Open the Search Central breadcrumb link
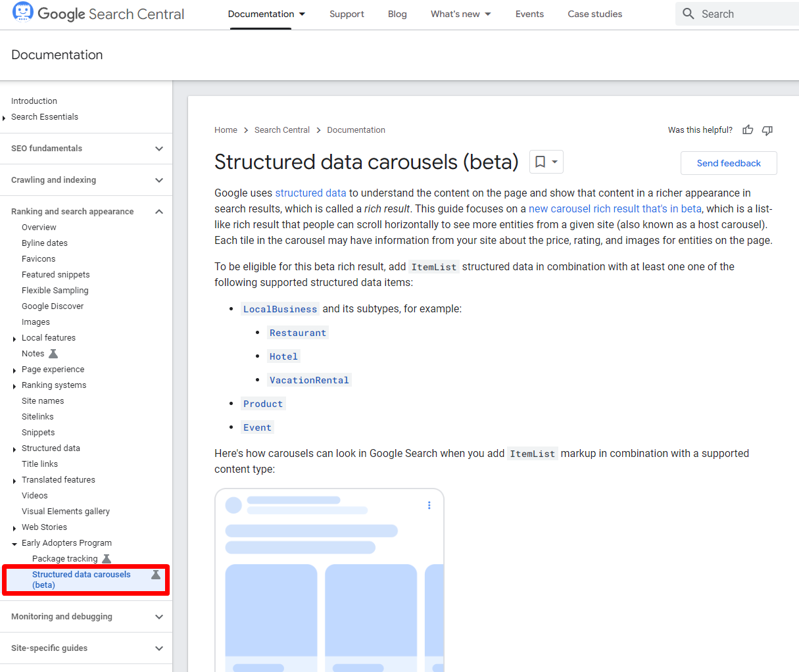Image resolution: width=799 pixels, height=672 pixels. click(282, 130)
